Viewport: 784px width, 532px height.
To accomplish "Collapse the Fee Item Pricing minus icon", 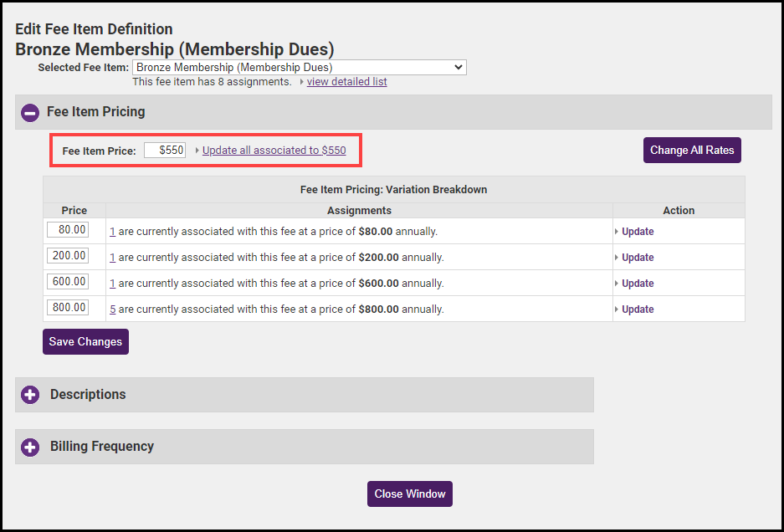I will [30, 112].
